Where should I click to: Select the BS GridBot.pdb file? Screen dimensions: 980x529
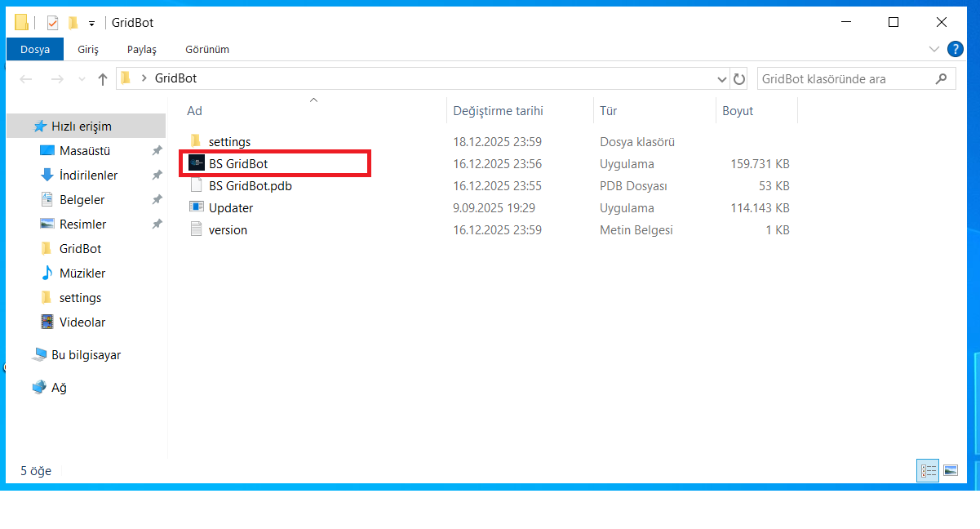pyautogui.click(x=250, y=186)
